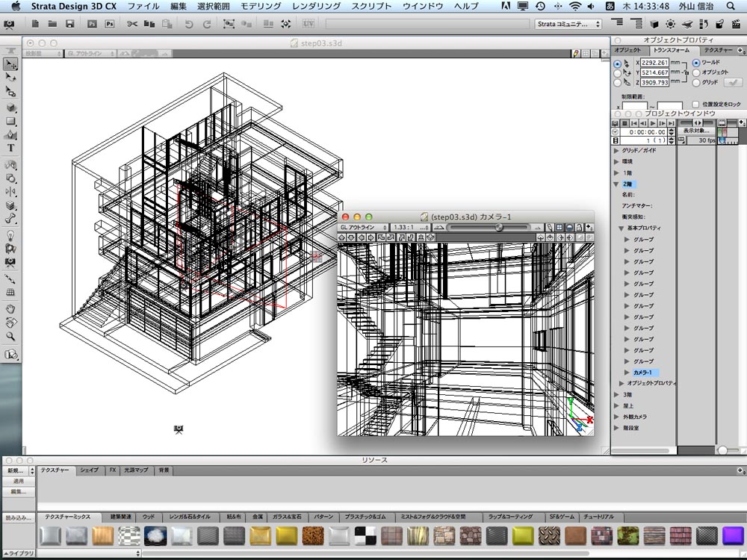Select the rotate object tool
Image resolution: width=747 pixels, height=560 pixels.
click(x=10, y=78)
